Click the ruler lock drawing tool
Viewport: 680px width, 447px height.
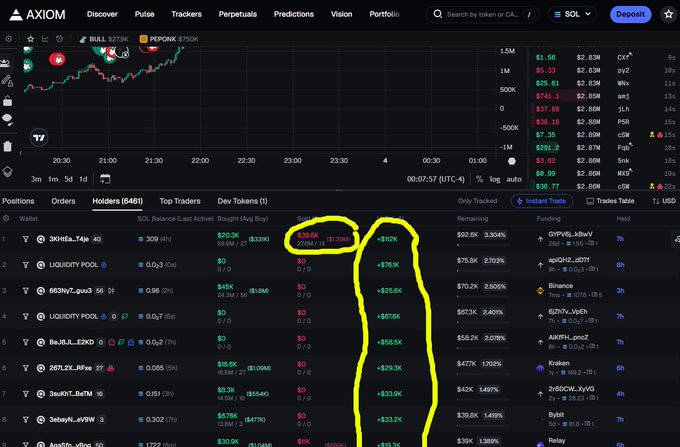7,81
